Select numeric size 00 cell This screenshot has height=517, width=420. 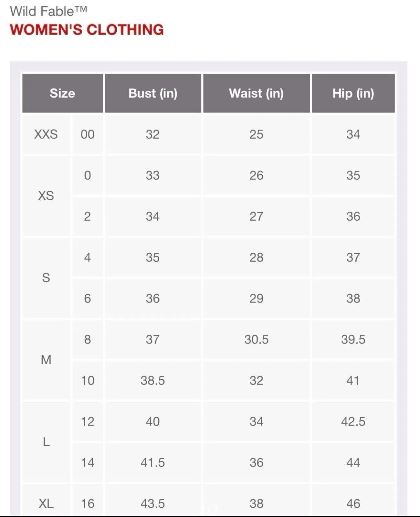coord(88,134)
